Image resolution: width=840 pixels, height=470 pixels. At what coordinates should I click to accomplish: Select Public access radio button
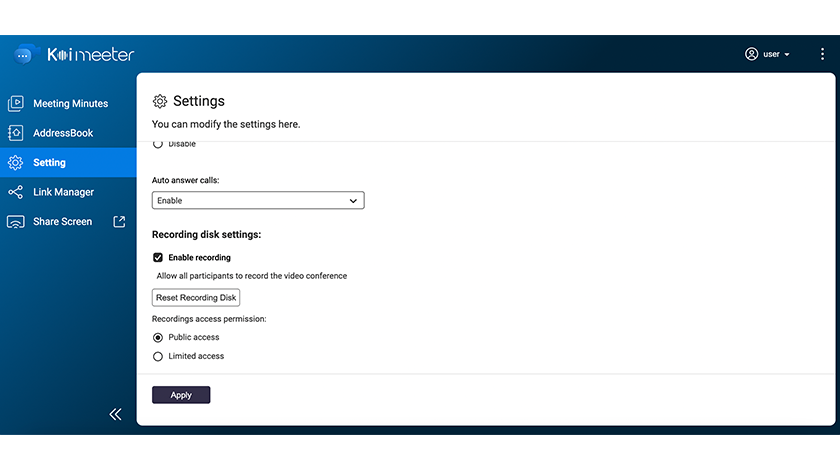click(158, 337)
